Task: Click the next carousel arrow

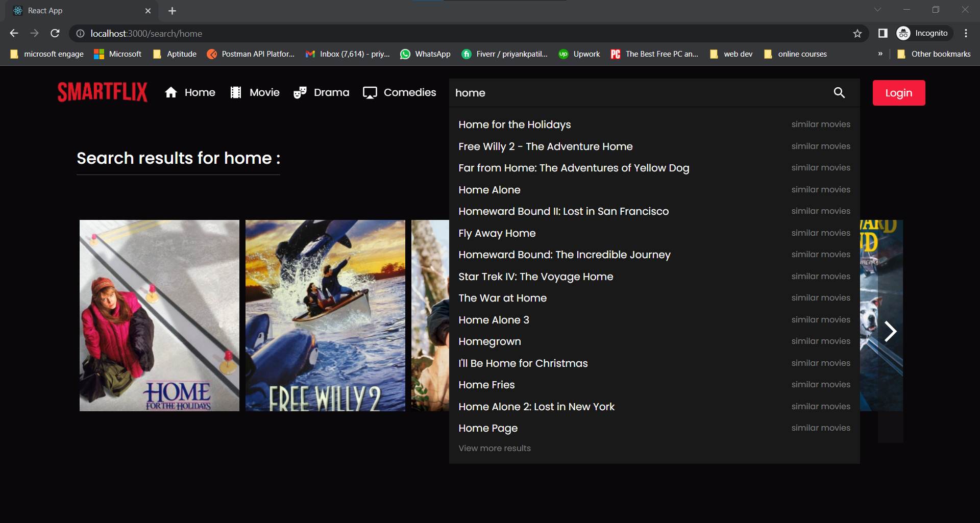Action: [x=891, y=331]
